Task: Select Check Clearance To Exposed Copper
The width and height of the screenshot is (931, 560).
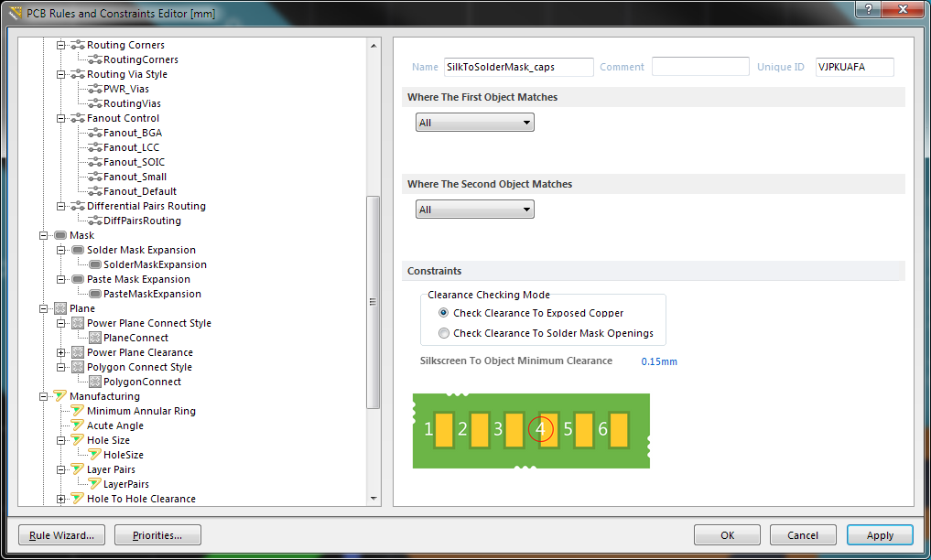Action: point(444,313)
